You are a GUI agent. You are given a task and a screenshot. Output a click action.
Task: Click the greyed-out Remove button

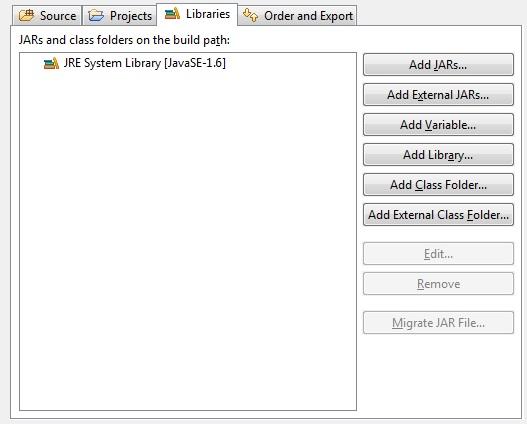(x=438, y=284)
